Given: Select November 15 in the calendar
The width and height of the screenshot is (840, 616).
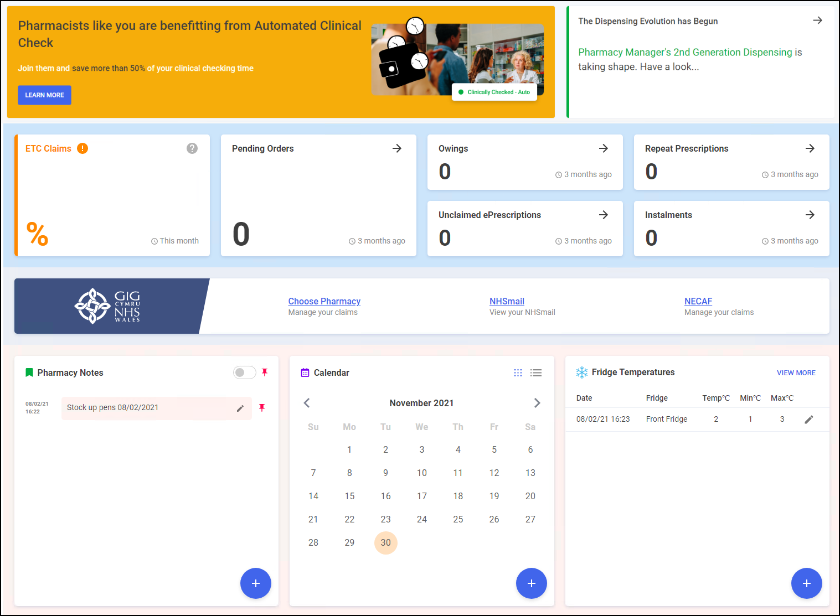Looking at the screenshot, I should [x=349, y=496].
